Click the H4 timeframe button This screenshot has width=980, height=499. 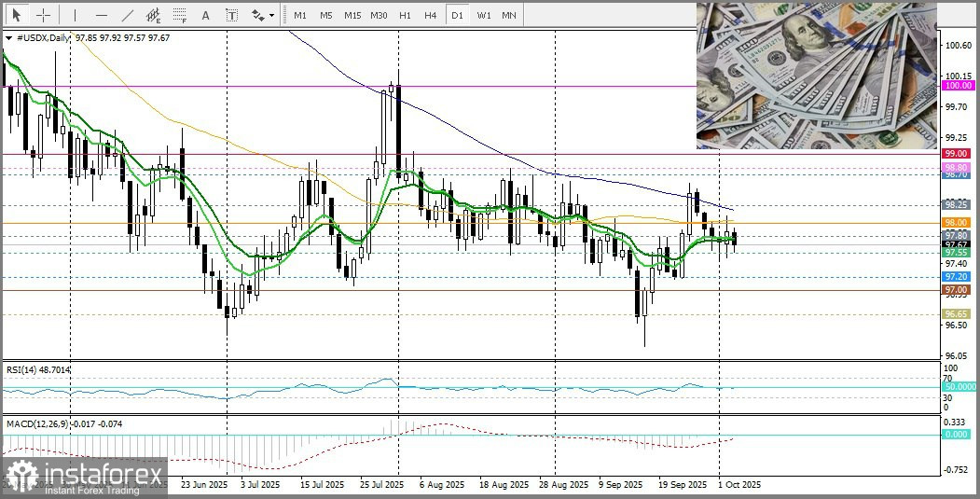[430, 15]
